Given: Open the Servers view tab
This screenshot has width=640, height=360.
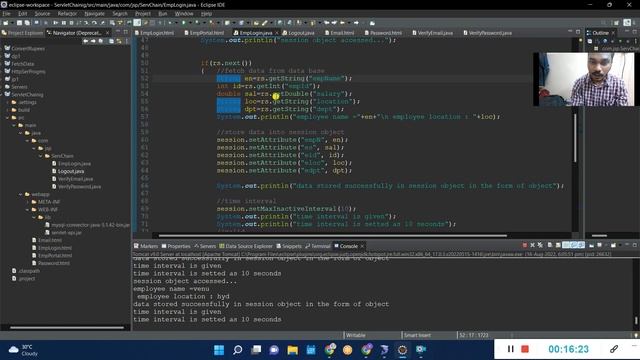Looking at the screenshot, I should (205, 246).
